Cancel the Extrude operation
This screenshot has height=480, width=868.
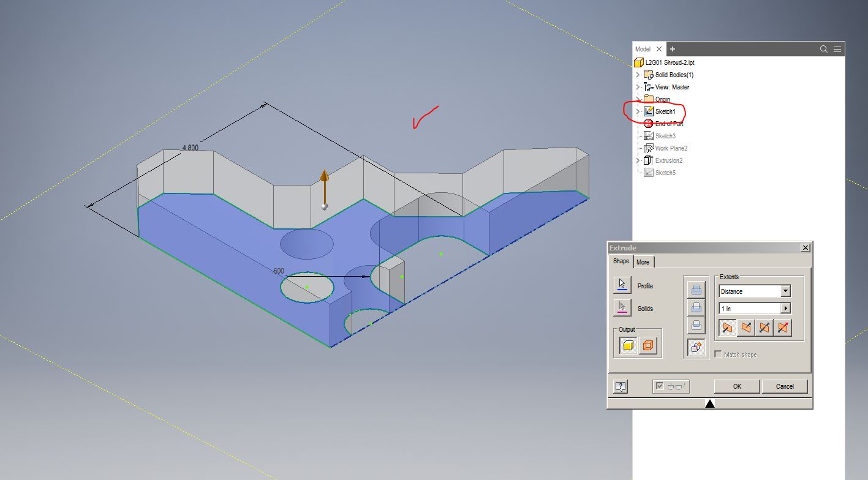(x=785, y=386)
